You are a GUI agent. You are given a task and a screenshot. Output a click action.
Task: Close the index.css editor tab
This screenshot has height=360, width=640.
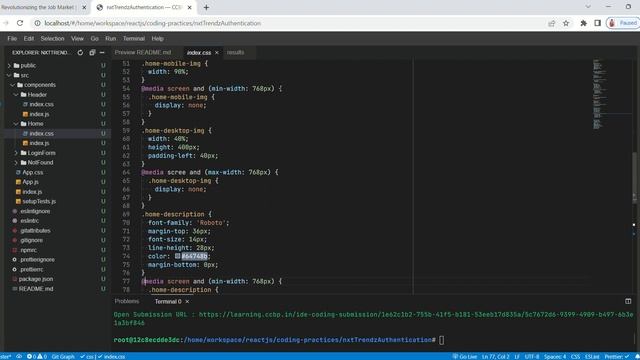(x=217, y=53)
